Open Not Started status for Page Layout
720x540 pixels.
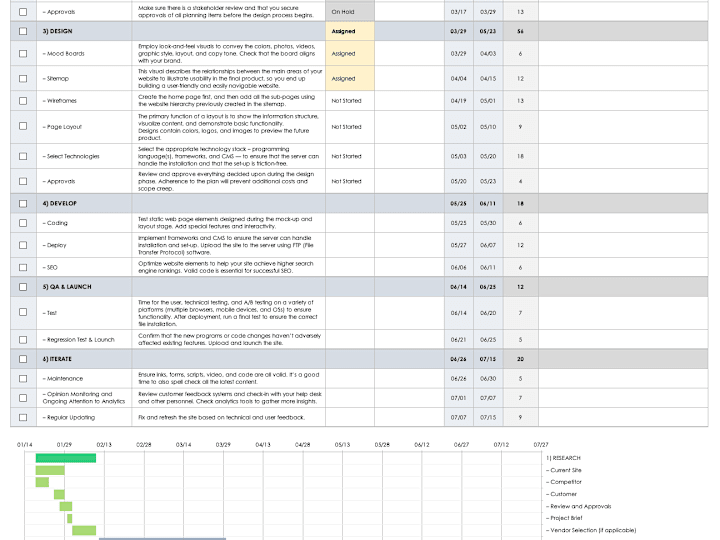(350, 127)
